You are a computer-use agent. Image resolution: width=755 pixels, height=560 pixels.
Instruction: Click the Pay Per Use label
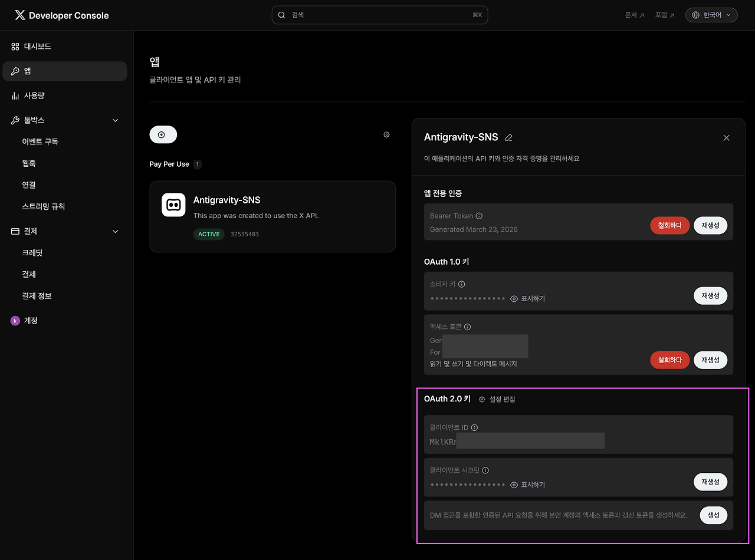point(169,164)
